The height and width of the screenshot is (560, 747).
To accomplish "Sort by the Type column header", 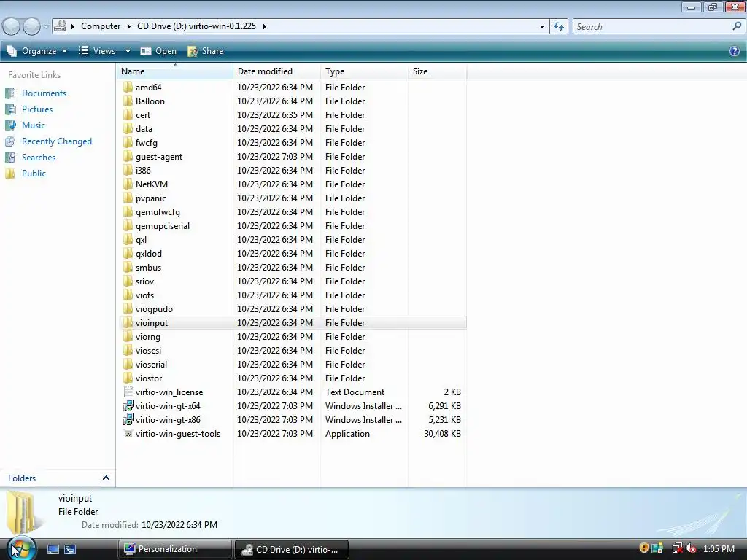I will pyautogui.click(x=365, y=71).
